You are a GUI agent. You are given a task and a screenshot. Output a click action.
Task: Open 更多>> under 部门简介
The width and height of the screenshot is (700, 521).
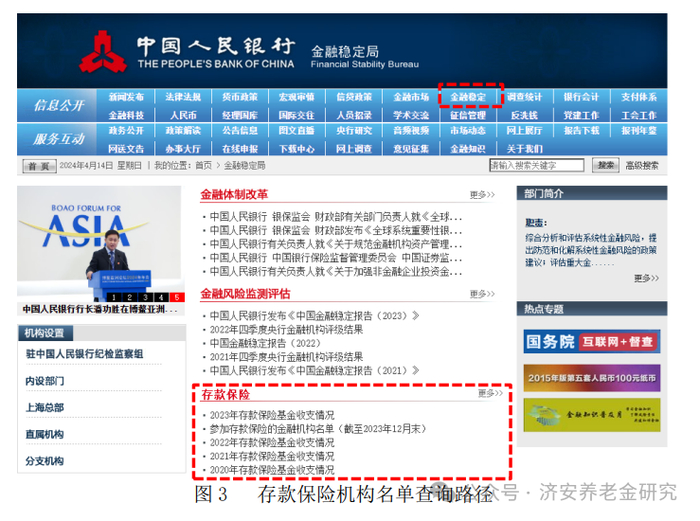click(x=646, y=278)
